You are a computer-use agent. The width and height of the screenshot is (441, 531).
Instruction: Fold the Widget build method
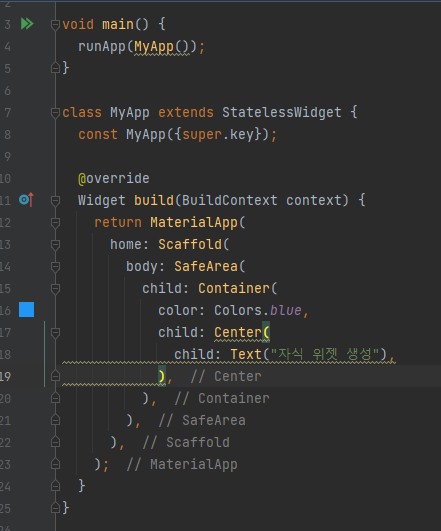pyautogui.click(x=55, y=200)
